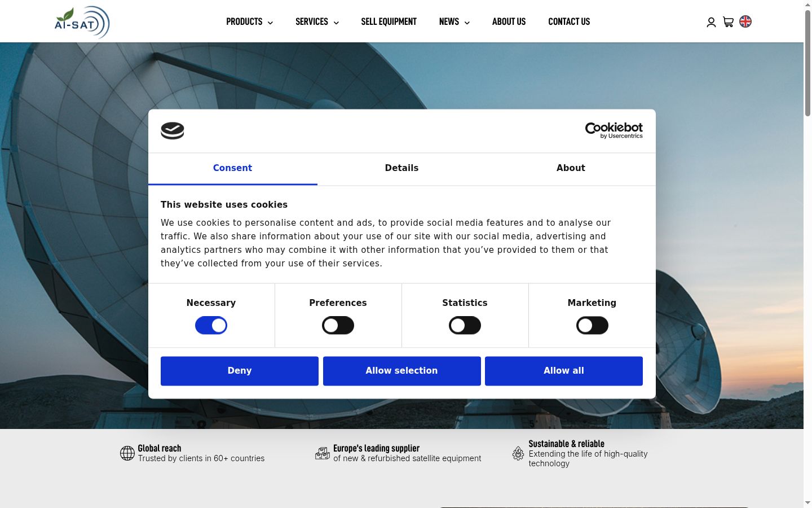Open the Contact Us menu item
The image size is (812, 508).
point(569,21)
